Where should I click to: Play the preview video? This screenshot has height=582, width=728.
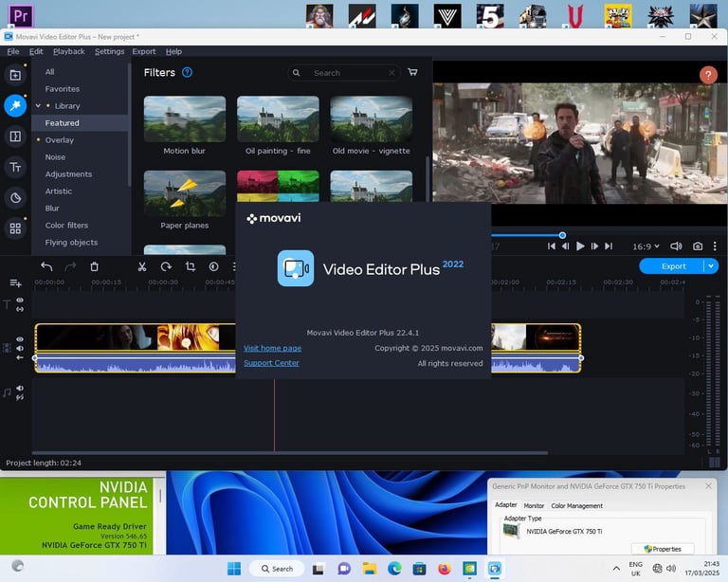[x=580, y=246]
